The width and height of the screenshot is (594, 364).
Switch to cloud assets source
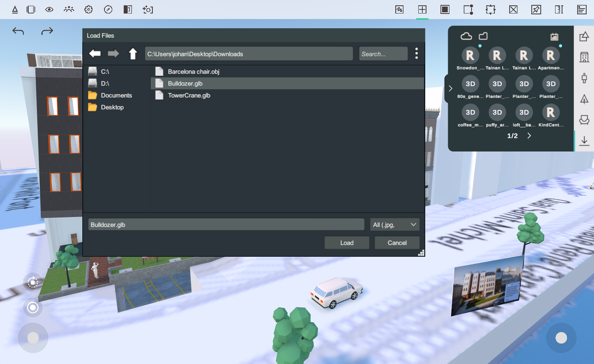[466, 36]
